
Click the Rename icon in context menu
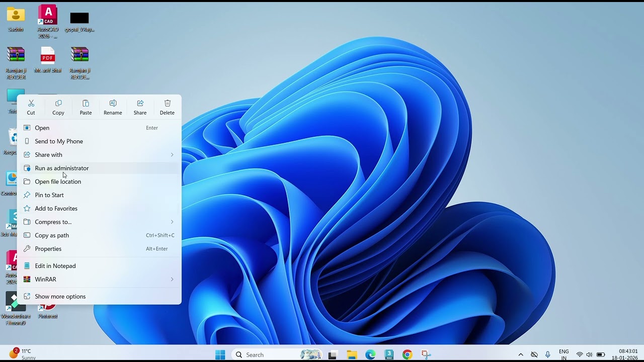113,103
